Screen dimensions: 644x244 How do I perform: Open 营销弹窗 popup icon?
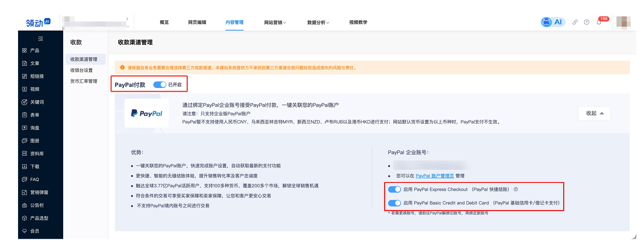25,192
